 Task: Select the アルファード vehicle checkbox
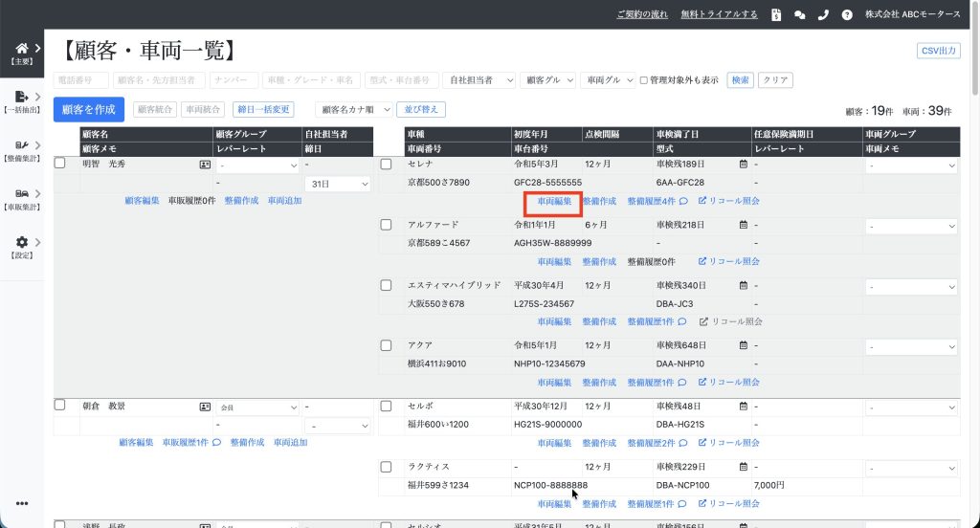387,225
